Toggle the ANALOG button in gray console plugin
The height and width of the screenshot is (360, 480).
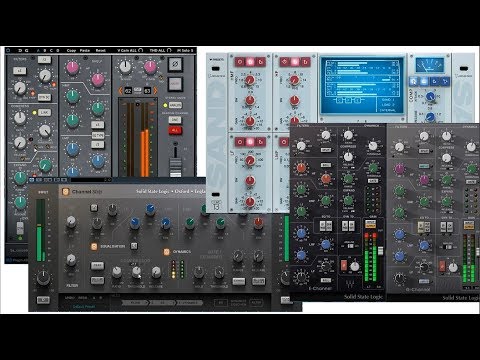(175, 105)
